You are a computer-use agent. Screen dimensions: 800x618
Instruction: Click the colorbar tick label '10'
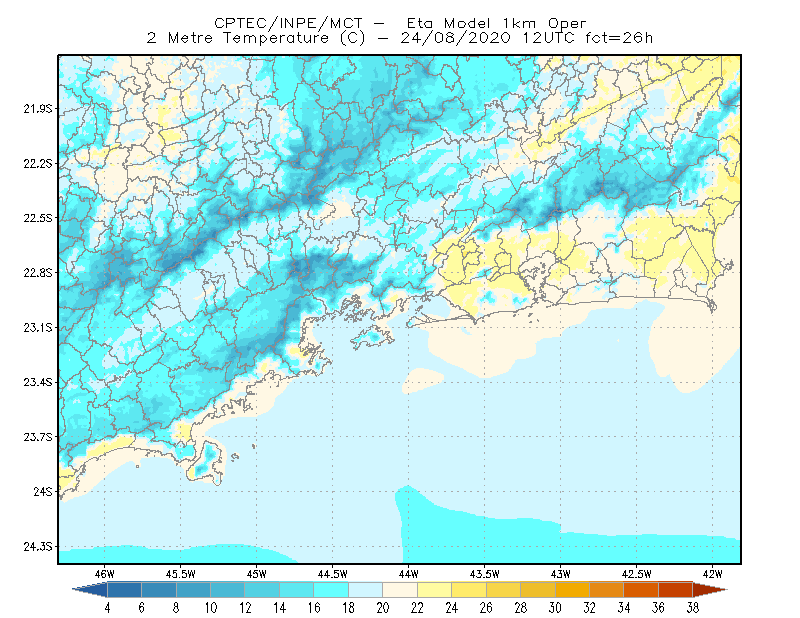coord(210,608)
